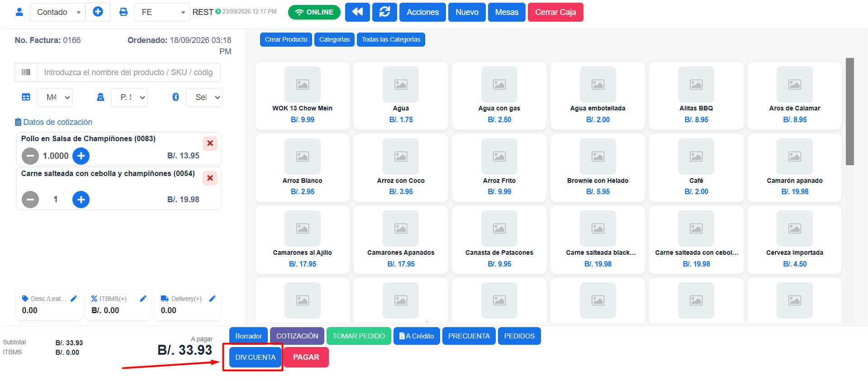868x381 pixels.
Task: Remove Carne salteada con cebolla item
Action: (x=210, y=178)
